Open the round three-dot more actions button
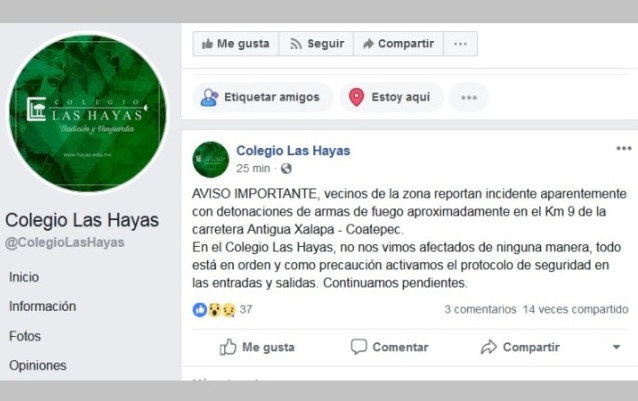This screenshot has width=638, height=401. click(469, 97)
